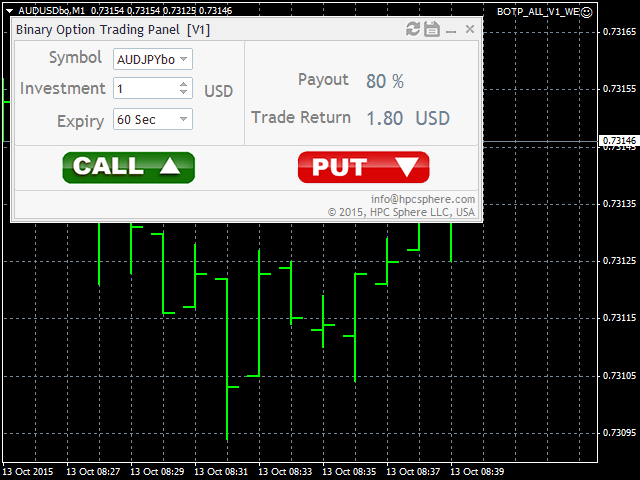The height and width of the screenshot is (480, 640).
Task: Click the chart menu triangle beside AUDUSDbo,M1
Action: [9, 11]
